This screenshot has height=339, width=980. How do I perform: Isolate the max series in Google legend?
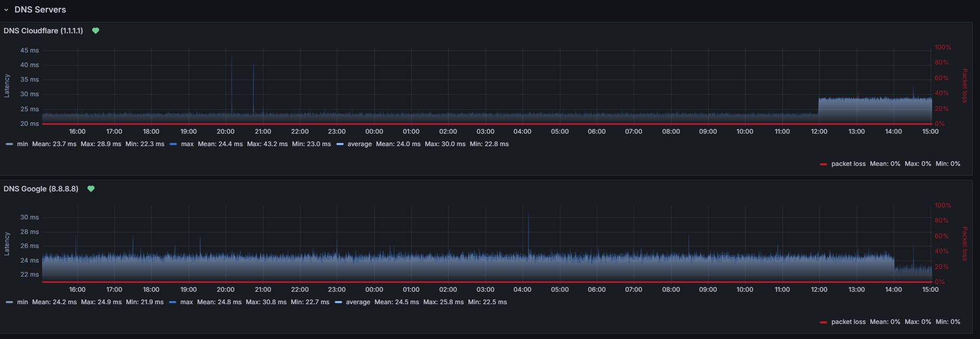pyautogui.click(x=187, y=302)
